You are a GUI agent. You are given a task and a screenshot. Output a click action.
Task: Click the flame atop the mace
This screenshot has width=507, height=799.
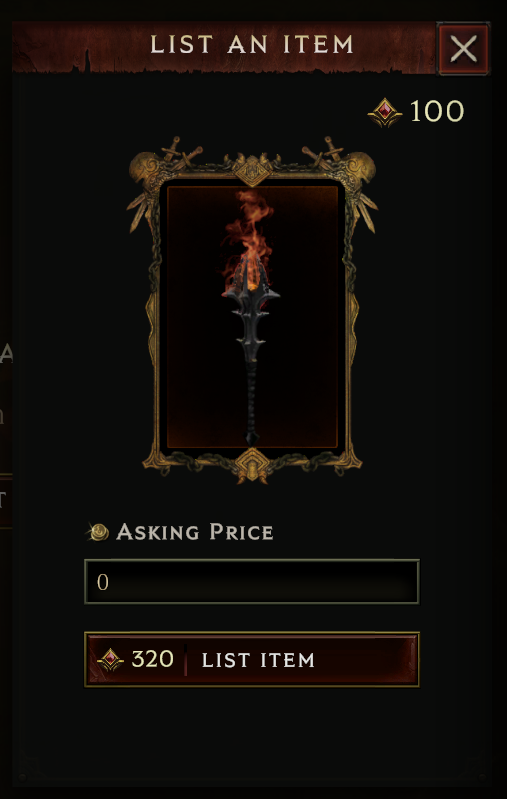pyautogui.click(x=247, y=232)
